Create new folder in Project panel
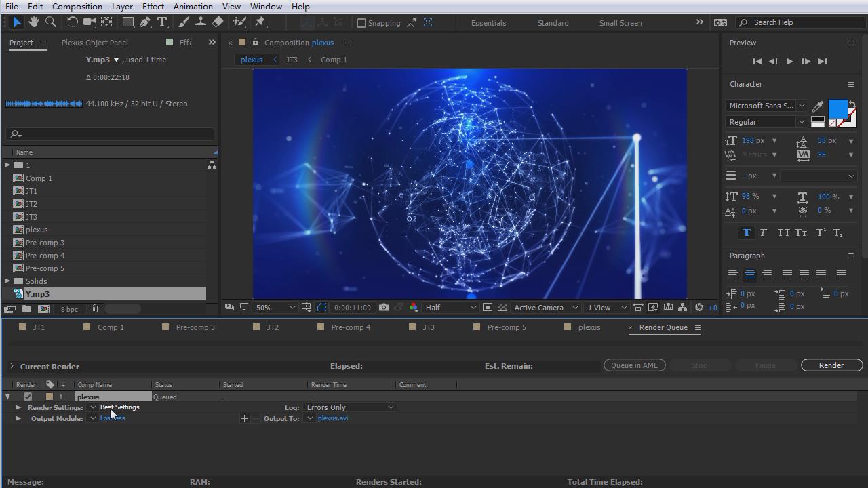 (x=26, y=309)
